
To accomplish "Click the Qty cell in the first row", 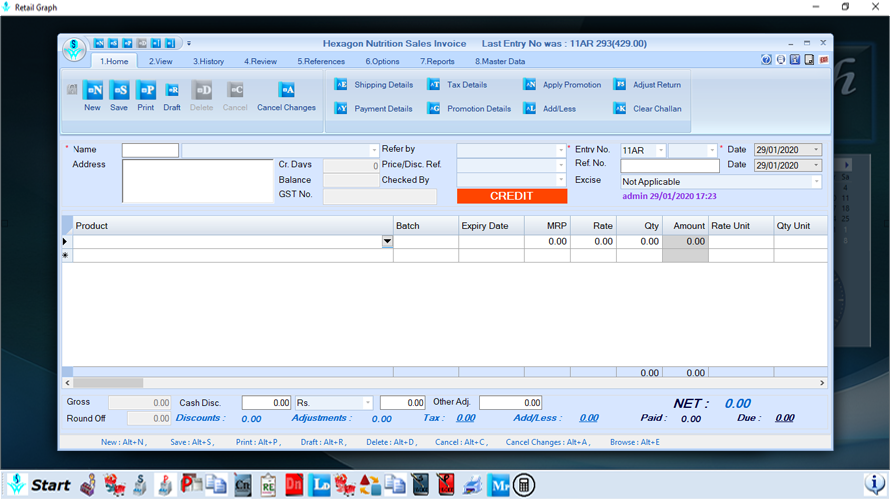I will (639, 241).
